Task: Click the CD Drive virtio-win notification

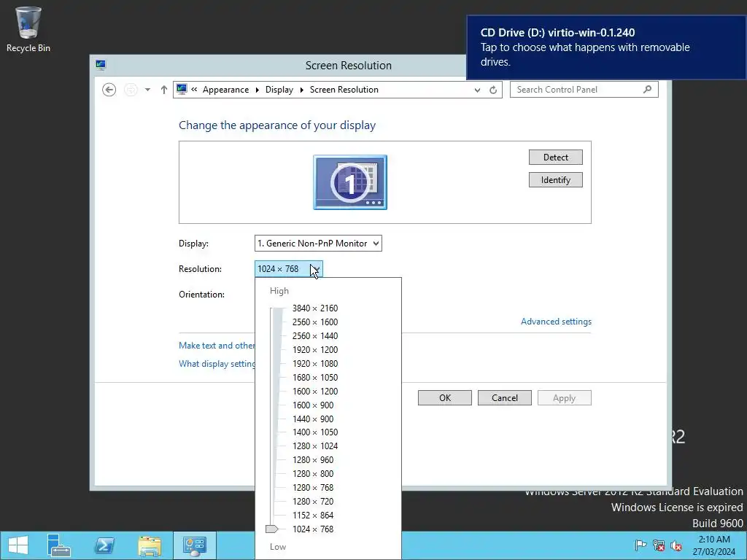Action: tap(606, 47)
